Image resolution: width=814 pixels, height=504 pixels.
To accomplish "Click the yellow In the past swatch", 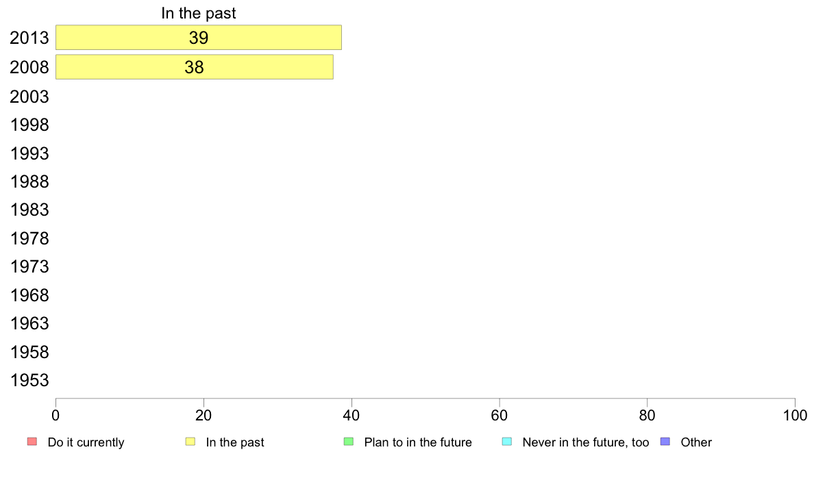I will point(190,442).
